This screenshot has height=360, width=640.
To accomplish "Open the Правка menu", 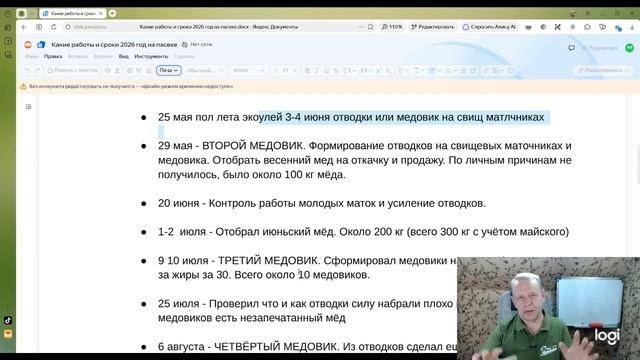I will (53, 56).
